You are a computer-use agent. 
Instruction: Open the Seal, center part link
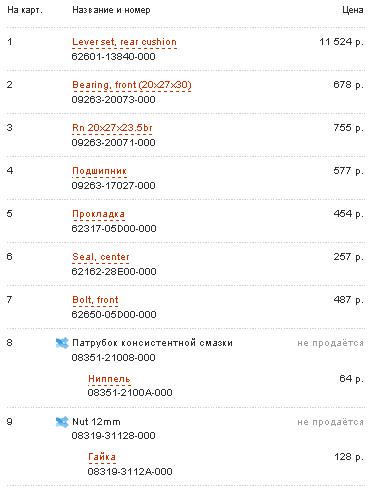tap(101, 257)
